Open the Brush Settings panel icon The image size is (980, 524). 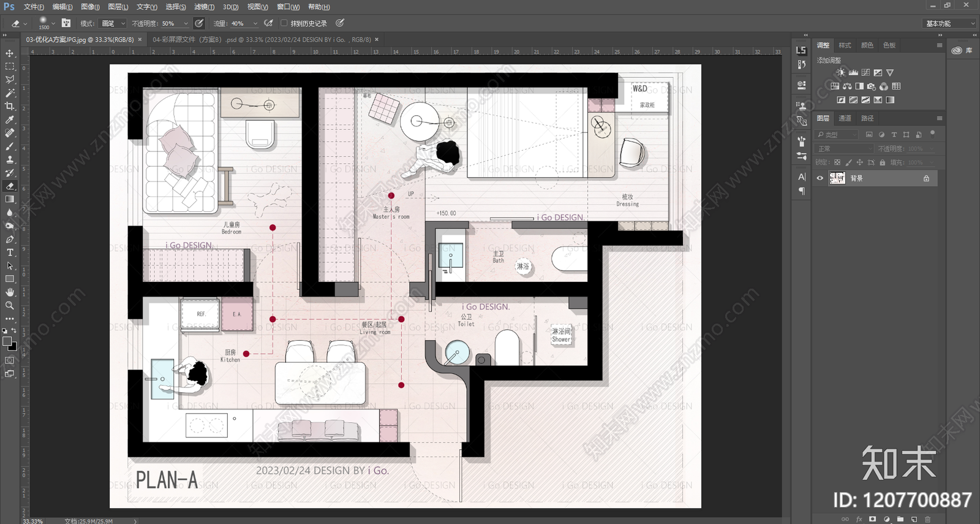(x=801, y=141)
